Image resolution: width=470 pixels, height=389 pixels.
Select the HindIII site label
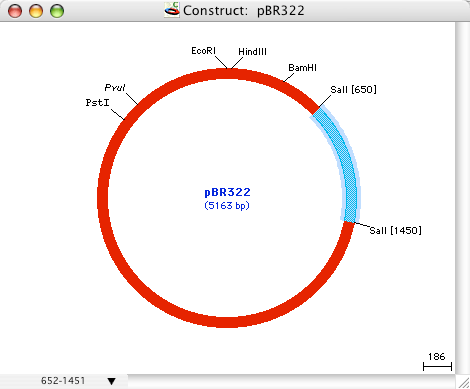coord(252,52)
